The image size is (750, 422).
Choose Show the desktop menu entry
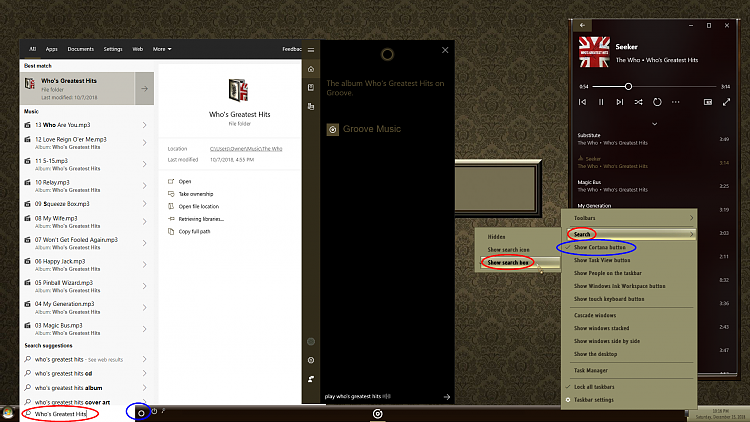[x=596, y=354]
